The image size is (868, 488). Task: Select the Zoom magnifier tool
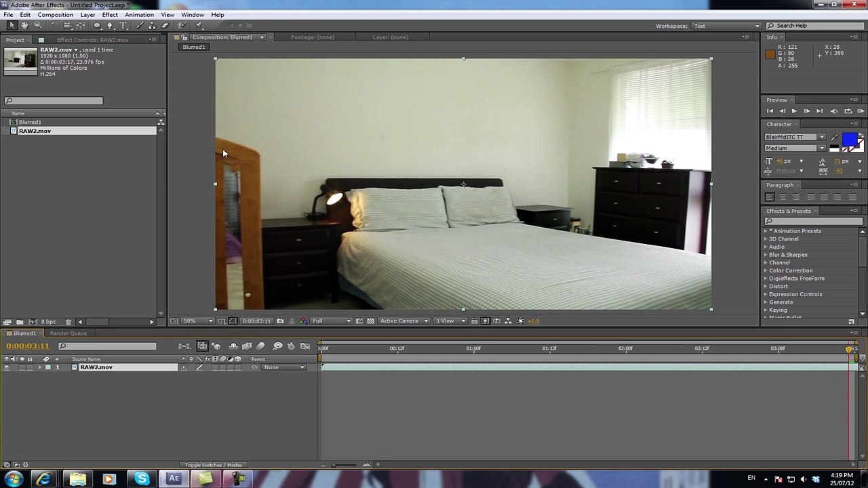tap(38, 26)
